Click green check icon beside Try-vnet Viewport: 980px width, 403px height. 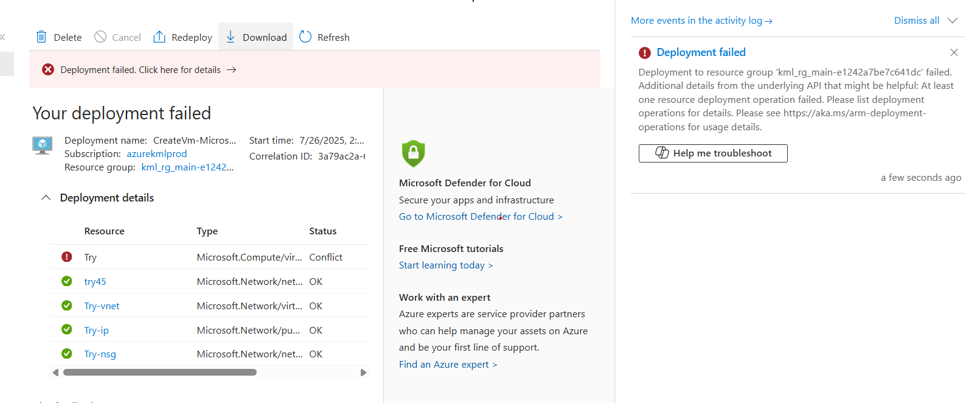(x=67, y=306)
